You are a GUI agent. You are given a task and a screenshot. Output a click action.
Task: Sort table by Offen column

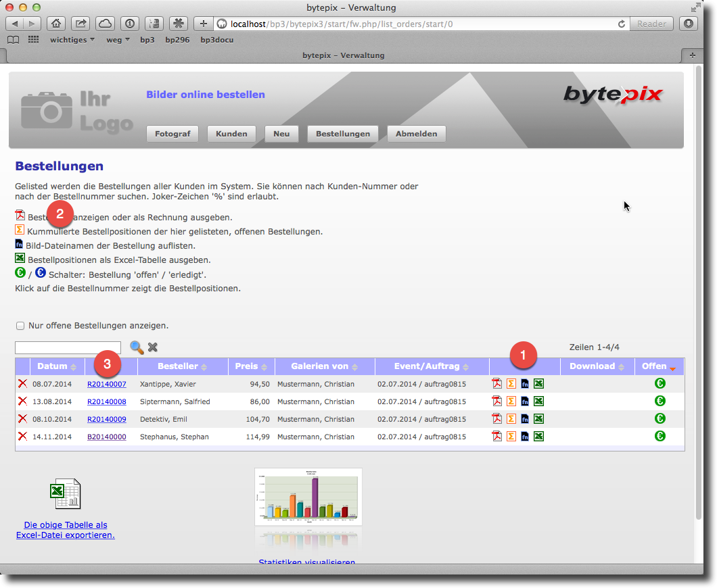coord(659,366)
